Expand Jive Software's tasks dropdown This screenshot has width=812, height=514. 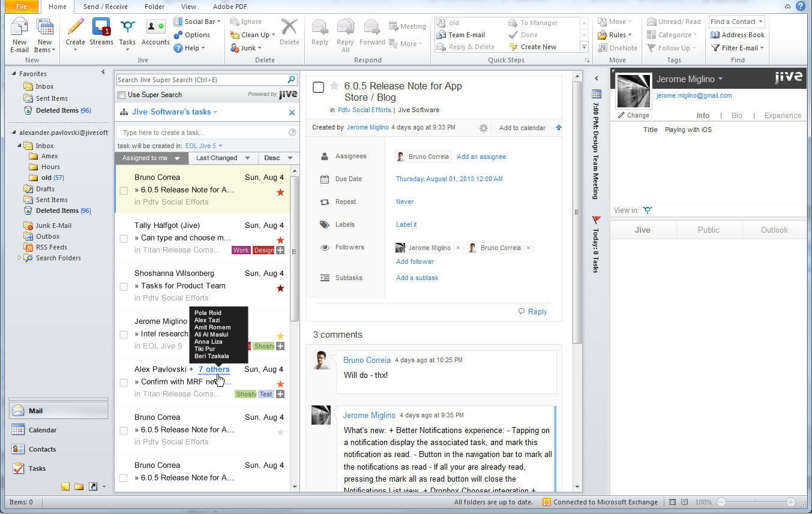coord(215,112)
